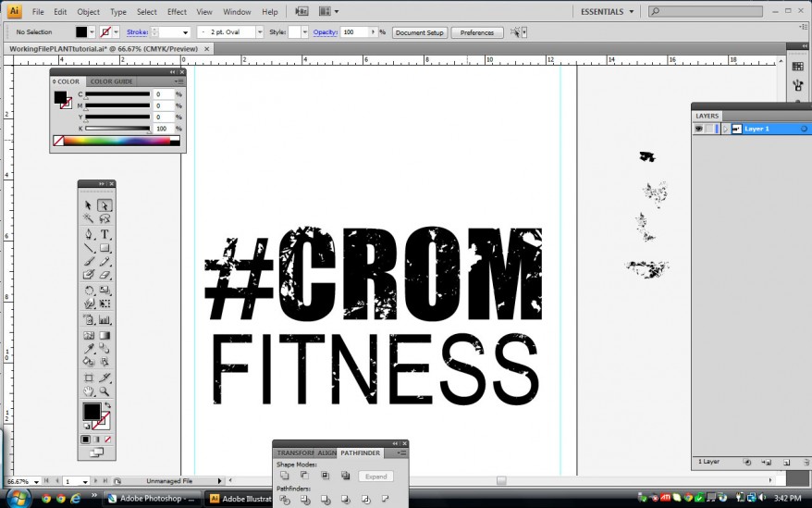Open the zoom level dropdown at 66.67%
The width and height of the screenshot is (812, 508).
pyautogui.click(x=36, y=481)
